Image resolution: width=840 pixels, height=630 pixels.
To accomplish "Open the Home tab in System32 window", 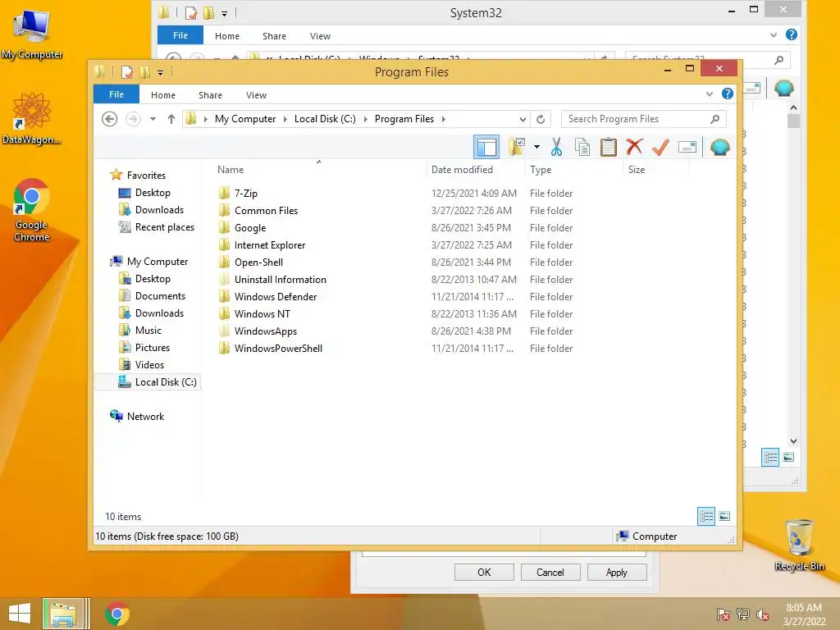I will pyautogui.click(x=227, y=36).
